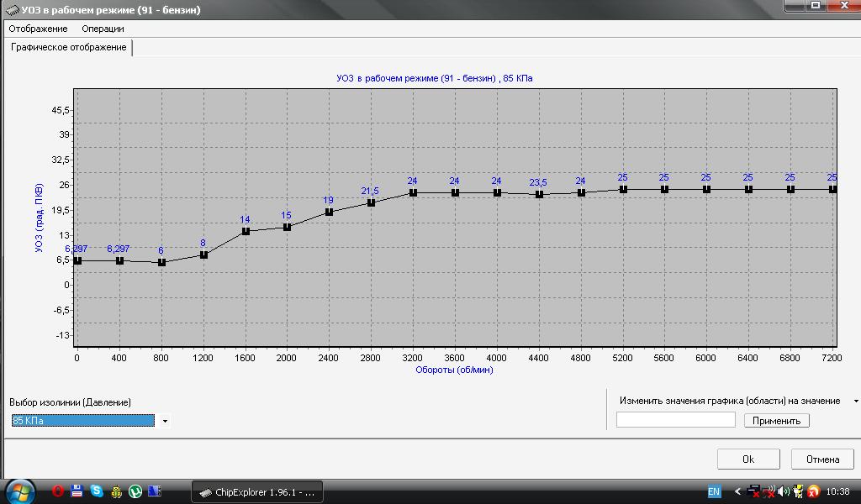Select the point labeled 25 at 6800 rpm
Viewport: 861px width, 504px height.
tap(790, 190)
